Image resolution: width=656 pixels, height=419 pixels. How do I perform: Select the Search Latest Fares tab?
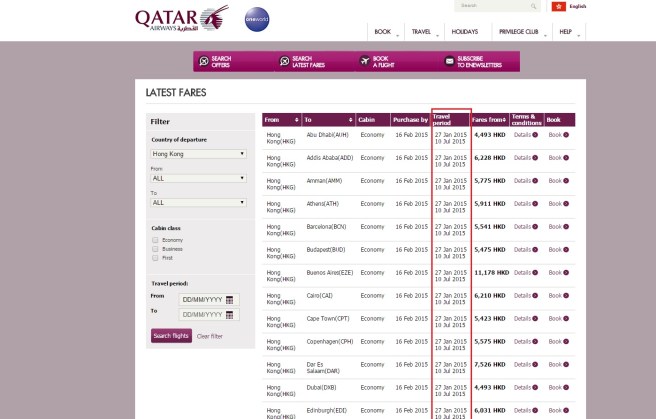(x=314, y=61)
